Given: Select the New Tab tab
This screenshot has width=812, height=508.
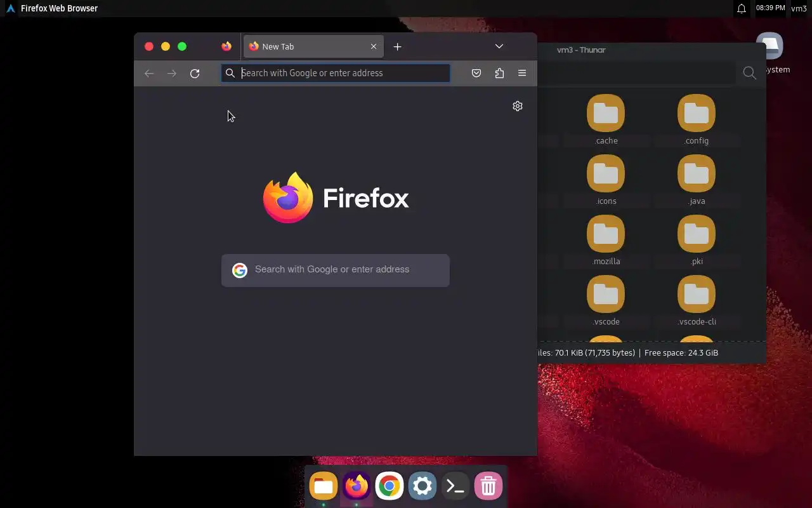Looking at the screenshot, I should (313, 46).
